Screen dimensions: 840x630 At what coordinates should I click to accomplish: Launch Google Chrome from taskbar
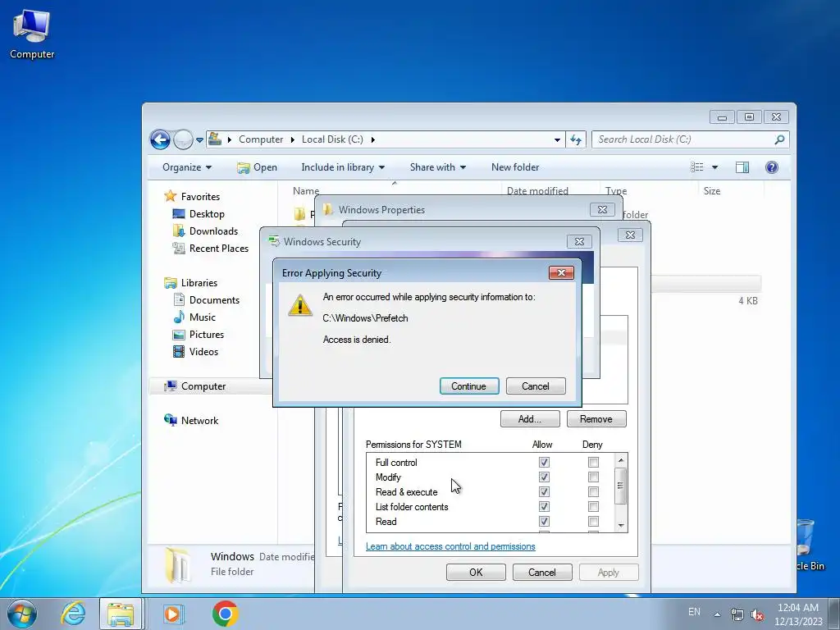(225, 614)
